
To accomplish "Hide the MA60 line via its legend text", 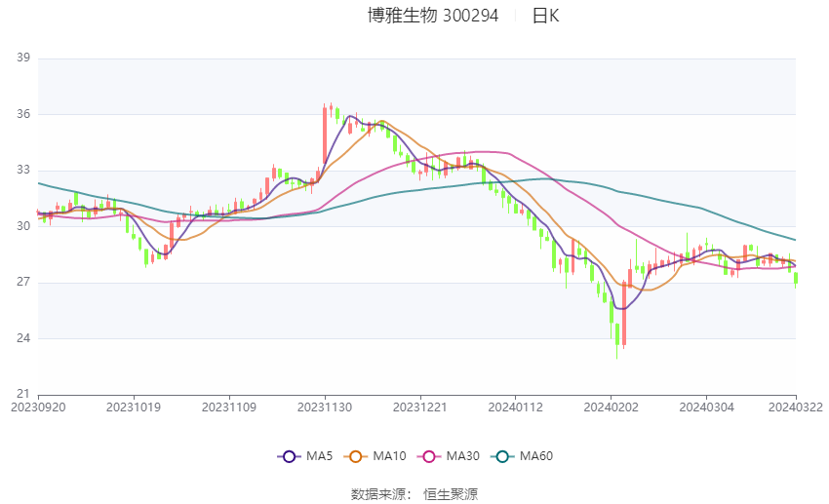I will 536,456.
